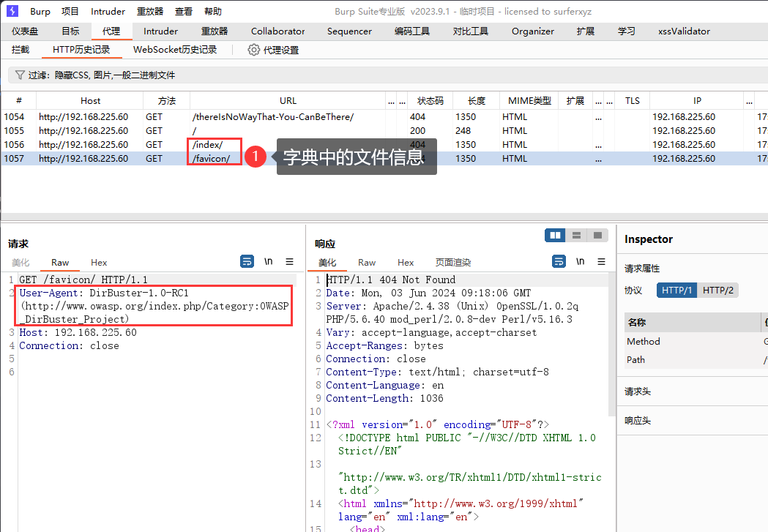Expand the 响应头 section in Inspector
The width and height of the screenshot is (768, 532).
tap(692, 421)
